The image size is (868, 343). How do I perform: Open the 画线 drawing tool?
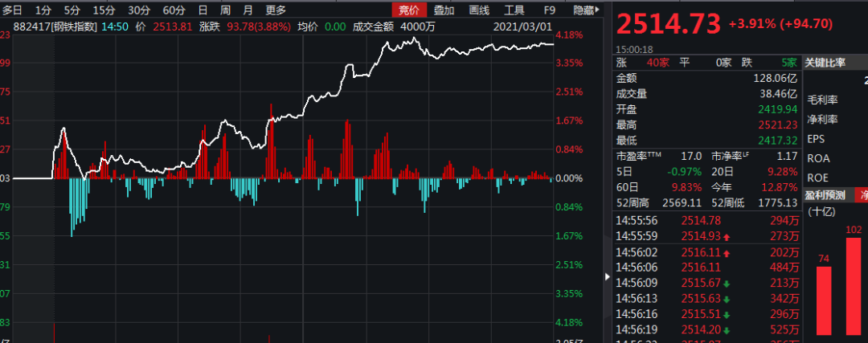479,10
